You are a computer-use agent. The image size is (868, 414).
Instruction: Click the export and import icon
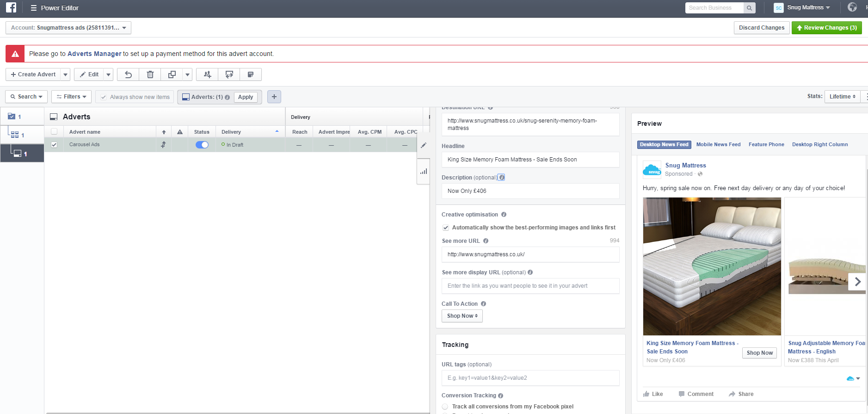[x=229, y=74]
